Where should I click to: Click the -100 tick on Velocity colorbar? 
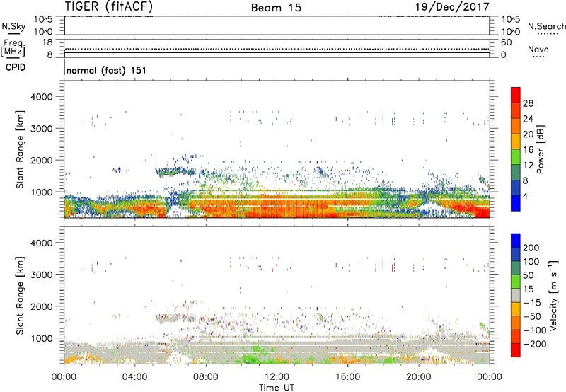pos(535,330)
